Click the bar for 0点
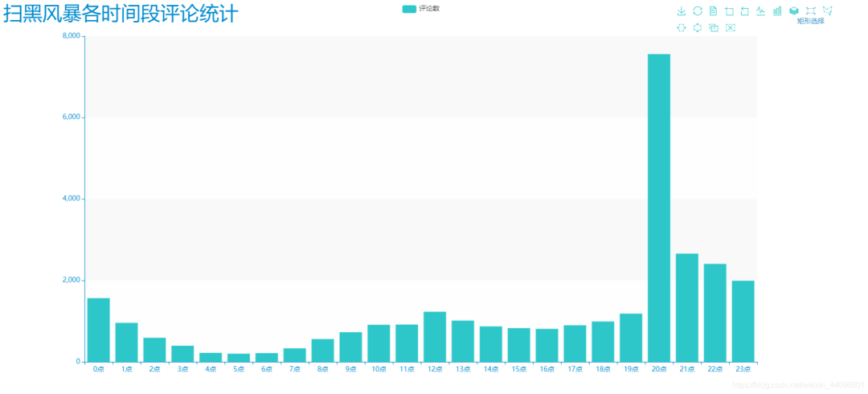 point(99,330)
